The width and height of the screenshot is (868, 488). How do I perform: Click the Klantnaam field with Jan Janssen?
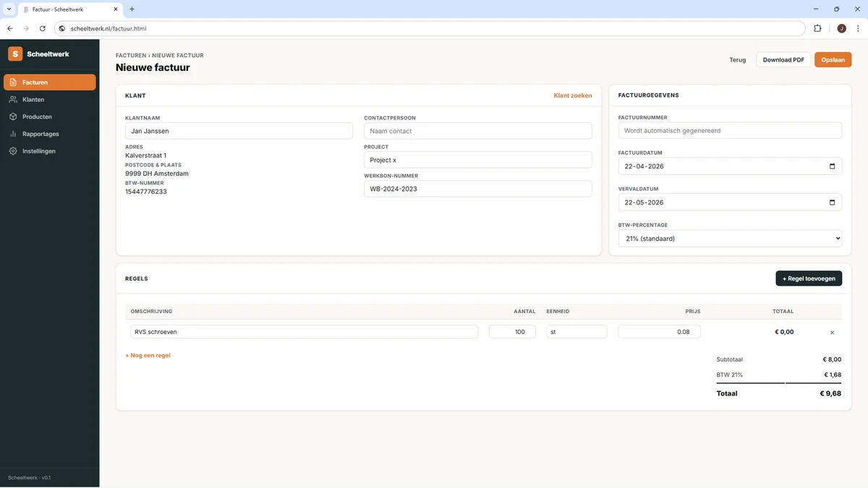[x=239, y=131]
